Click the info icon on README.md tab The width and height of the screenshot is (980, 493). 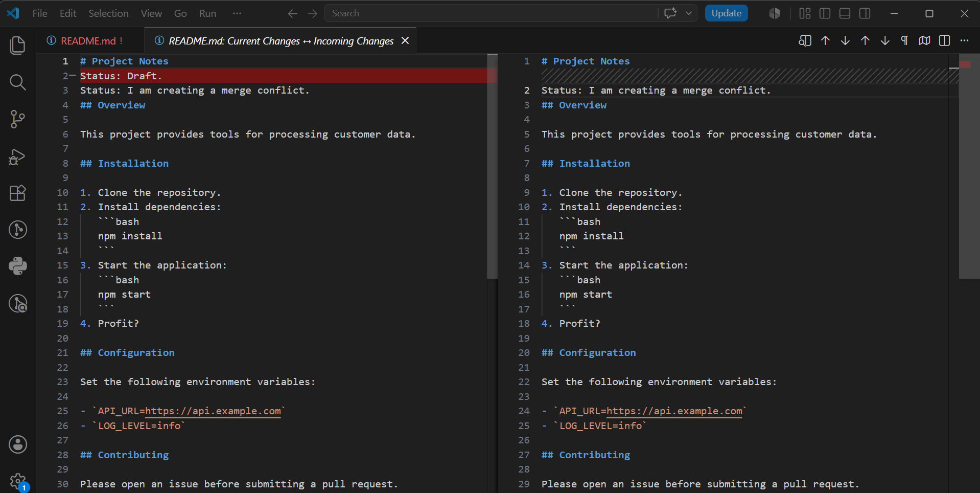coord(51,40)
